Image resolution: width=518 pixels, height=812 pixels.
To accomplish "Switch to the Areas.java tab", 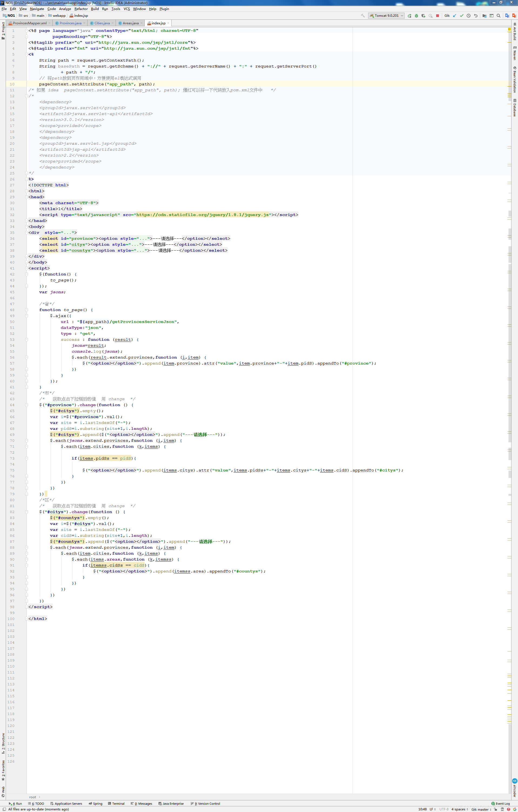I will pyautogui.click(x=130, y=23).
